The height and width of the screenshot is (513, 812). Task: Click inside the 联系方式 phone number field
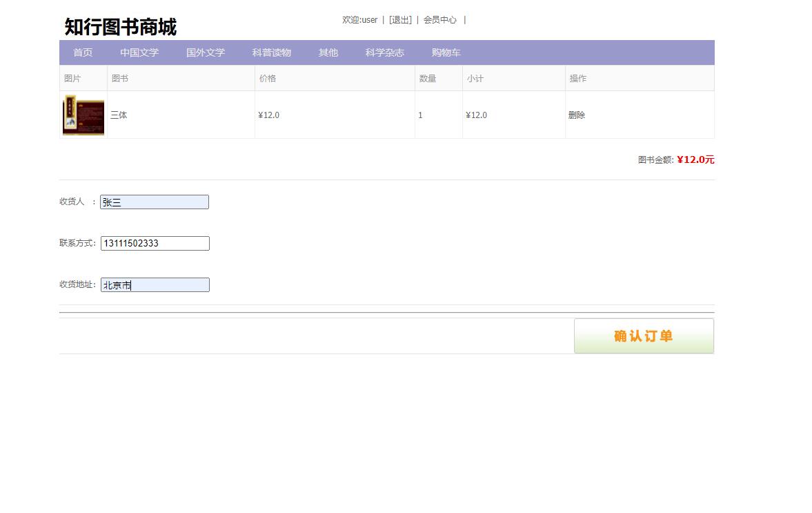click(154, 243)
